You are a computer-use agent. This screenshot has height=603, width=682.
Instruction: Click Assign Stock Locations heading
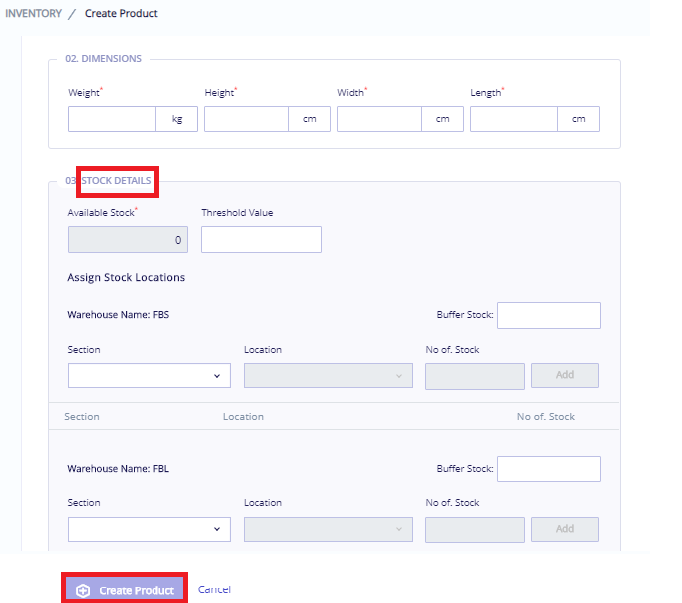[x=126, y=278]
